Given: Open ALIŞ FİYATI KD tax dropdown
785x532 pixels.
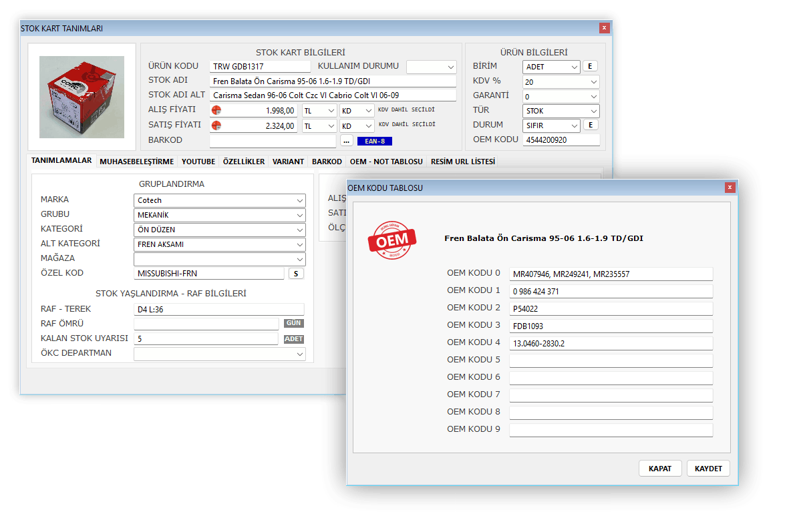Looking at the screenshot, I should coord(357,111).
